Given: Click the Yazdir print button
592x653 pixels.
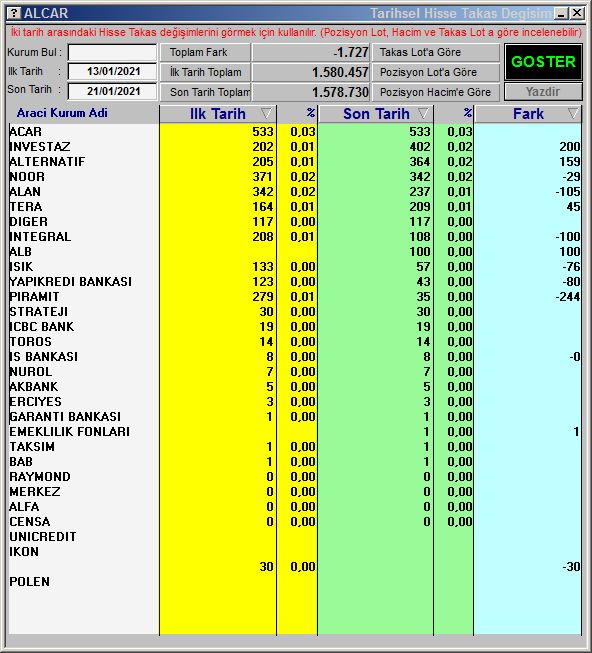Looking at the screenshot, I should [x=543, y=92].
